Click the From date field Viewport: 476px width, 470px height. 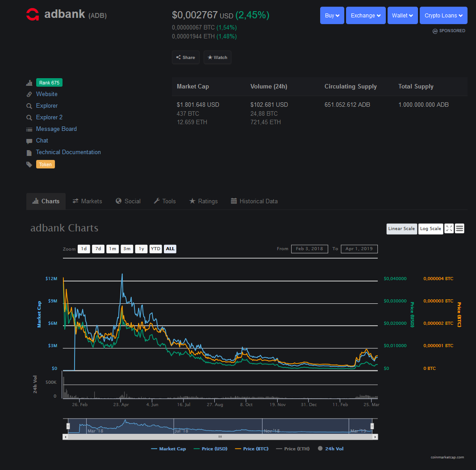(x=309, y=249)
